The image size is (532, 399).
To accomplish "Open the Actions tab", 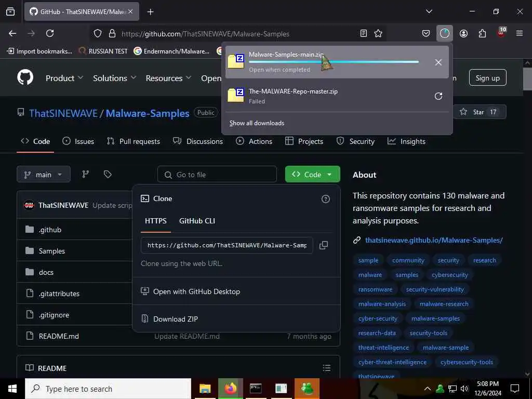I will click(x=254, y=141).
